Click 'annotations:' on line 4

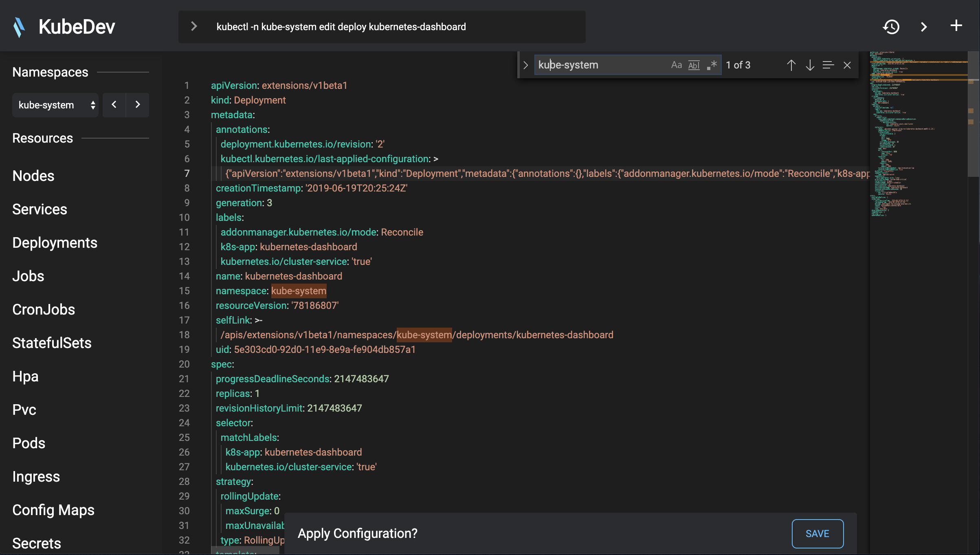(x=243, y=129)
